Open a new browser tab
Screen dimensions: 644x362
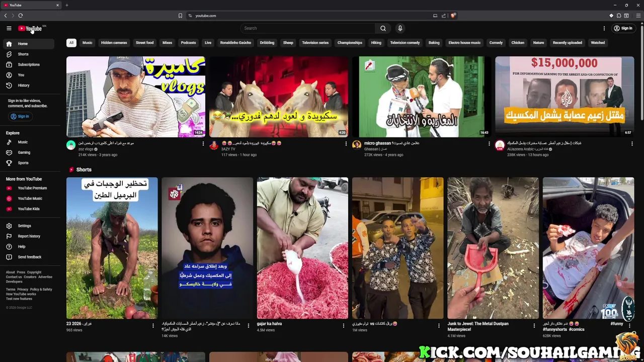tap(67, 5)
